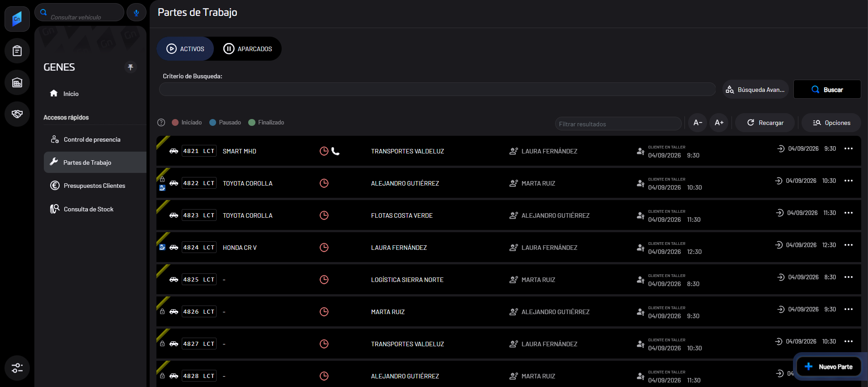Click the Nuevo Parte button
The height and width of the screenshot is (387, 868).
point(829,367)
